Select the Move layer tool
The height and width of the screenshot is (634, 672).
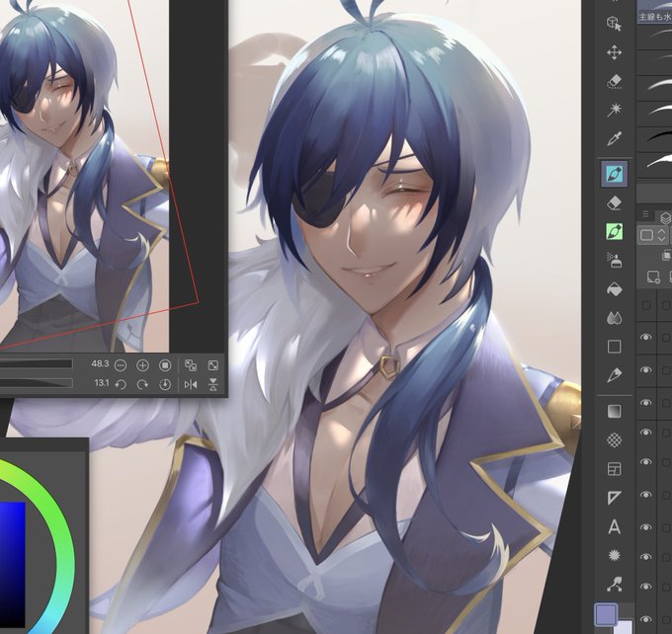pos(614,52)
